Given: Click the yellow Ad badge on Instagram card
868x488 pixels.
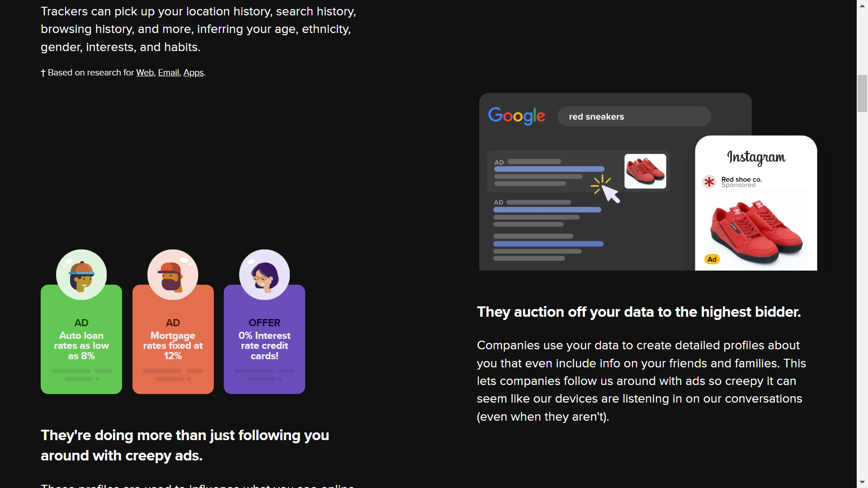Looking at the screenshot, I should (x=712, y=259).
